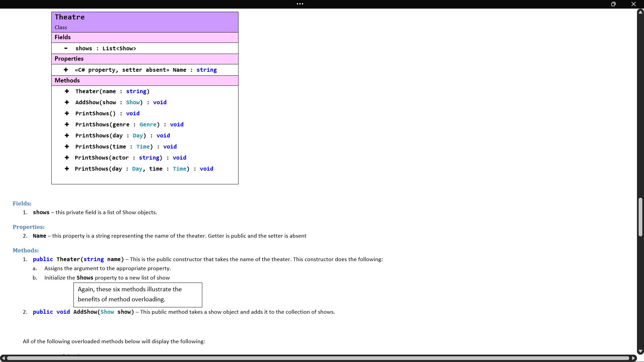The height and width of the screenshot is (362, 644).
Task: Click the plus icon beside Theater constructor
Action: 67,91
